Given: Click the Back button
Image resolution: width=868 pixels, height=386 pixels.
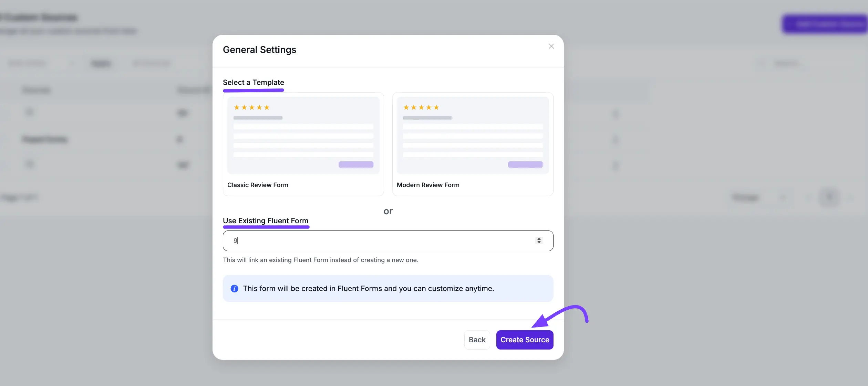Looking at the screenshot, I should pyautogui.click(x=477, y=340).
